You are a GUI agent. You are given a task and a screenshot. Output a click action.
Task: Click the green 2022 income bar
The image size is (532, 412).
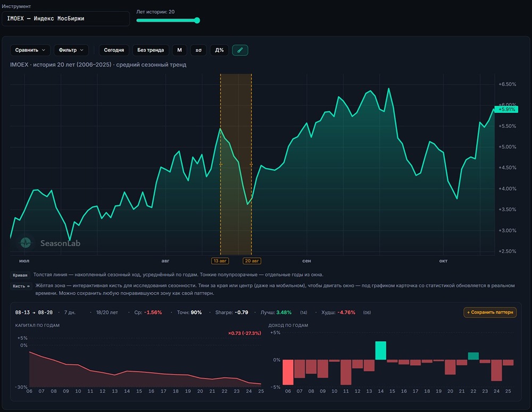[473, 356]
